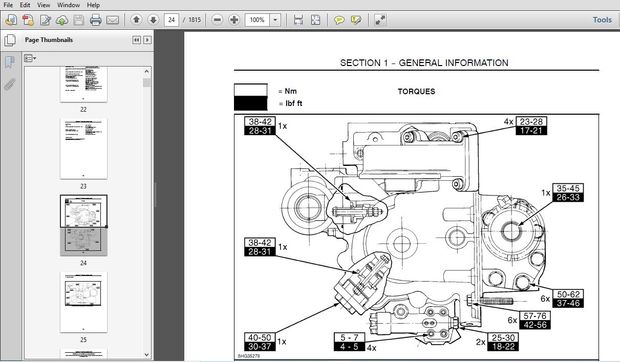The width and height of the screenshot is (620, 362).
Task: Click the thumbnails scrollbar down arrow
Action: coord(147,354)
